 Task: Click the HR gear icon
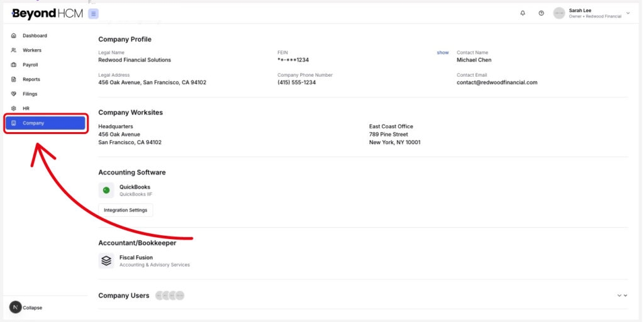click(14, 108)
